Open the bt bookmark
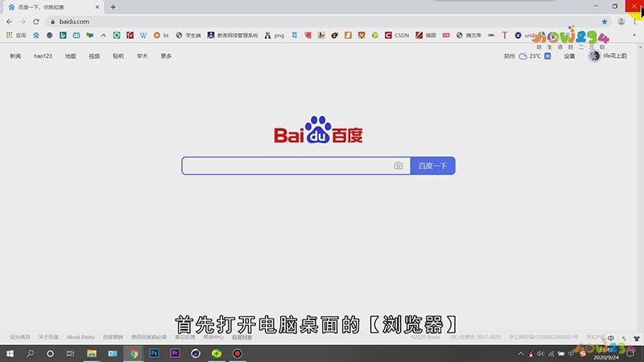644x362 pixels. coord(161,35)
